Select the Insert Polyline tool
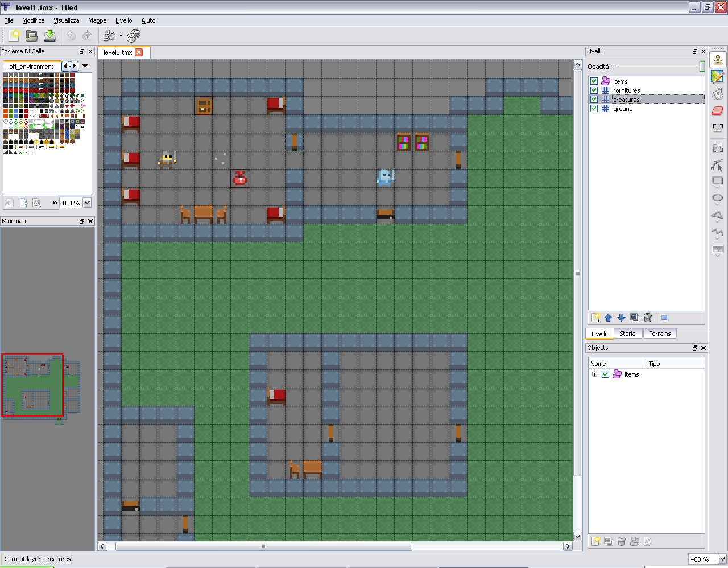The height and width of the screenshot is (568, 728). coord(718,233)
